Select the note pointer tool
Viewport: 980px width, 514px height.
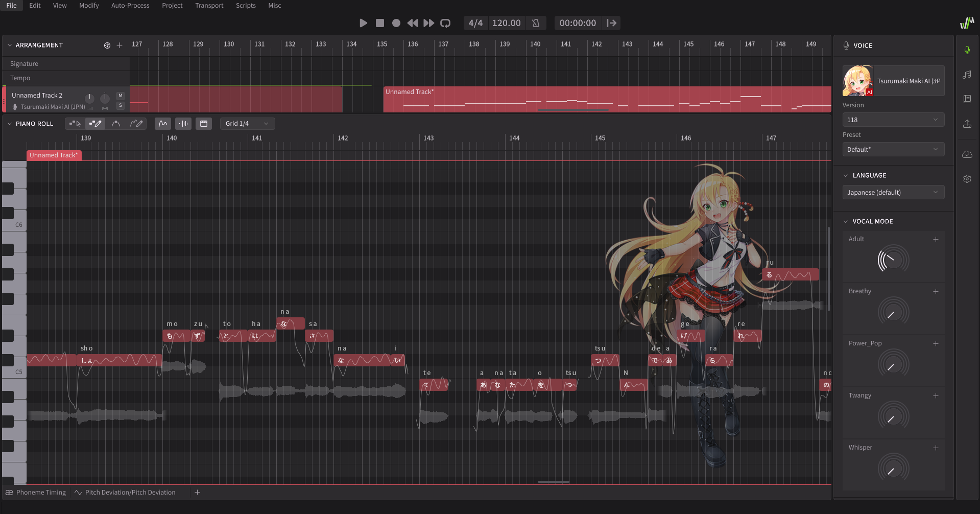tap(75, 124)
